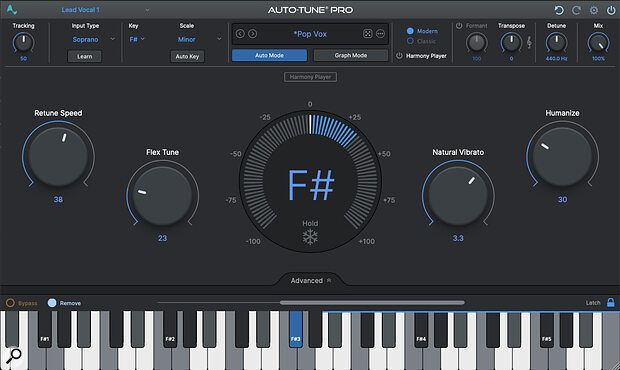620x370 pixels.
Task: Click the Flex Tune knob
Action: click(x=162, y=196)
